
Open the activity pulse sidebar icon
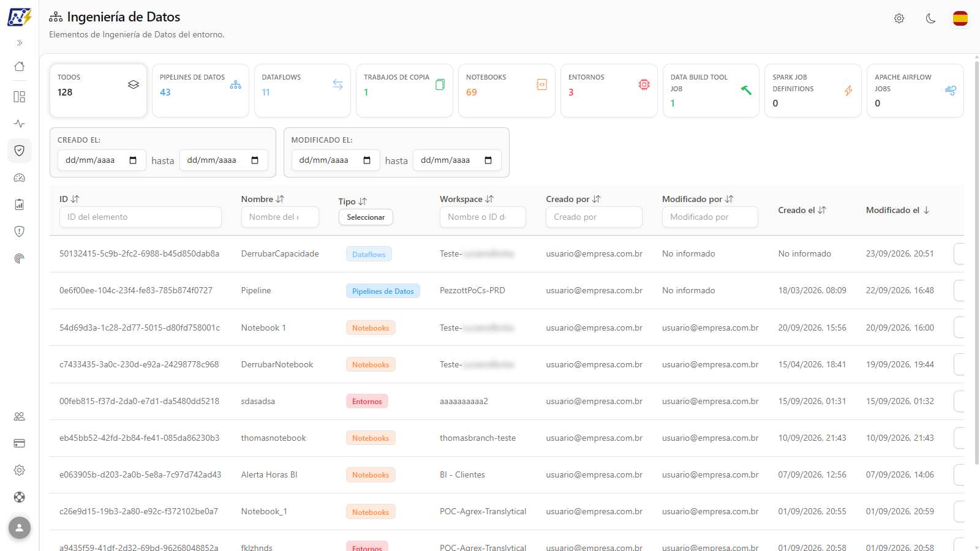point(20,124)
